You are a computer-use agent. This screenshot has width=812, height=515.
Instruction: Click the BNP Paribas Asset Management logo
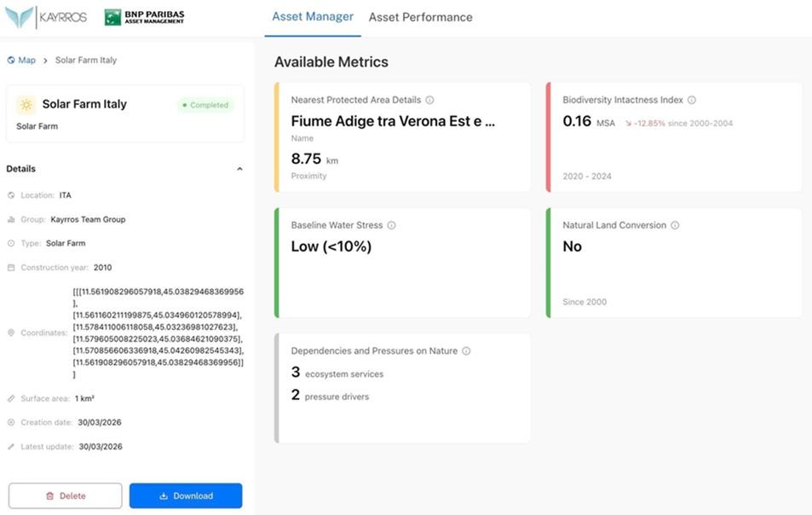[x=144, y=17]
